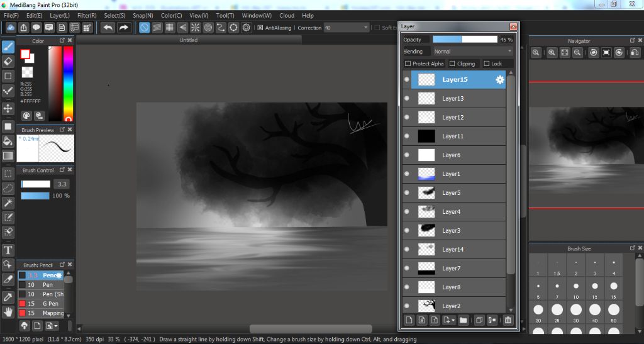Hide Layer1 visibility dot
Screen dimensions: 644x344
point(407,174)
